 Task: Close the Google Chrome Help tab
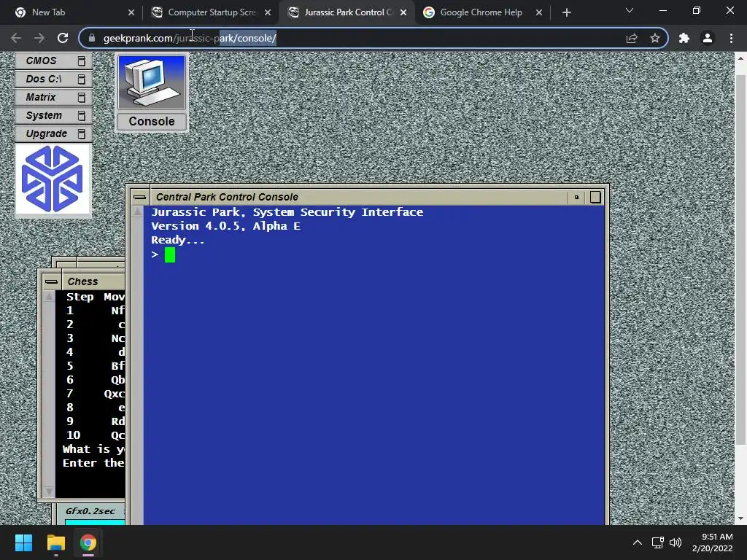click(x=539, y=12)
